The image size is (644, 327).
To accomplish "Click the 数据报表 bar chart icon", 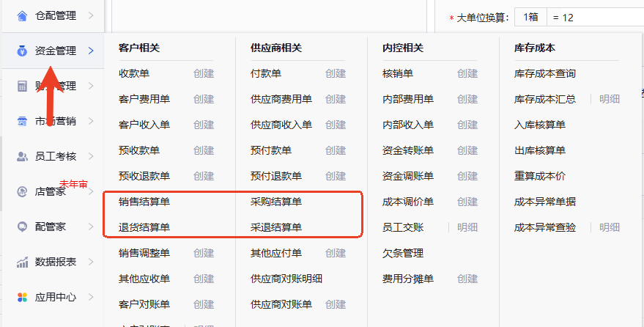I will (21, 262).
